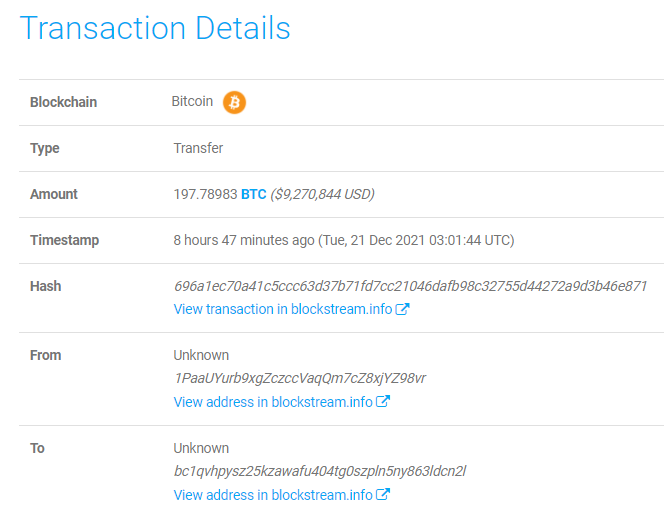Screen dimensions: 664x523
Task: Open recipient's View address in blockstream.info link
Action: [272, 495]
